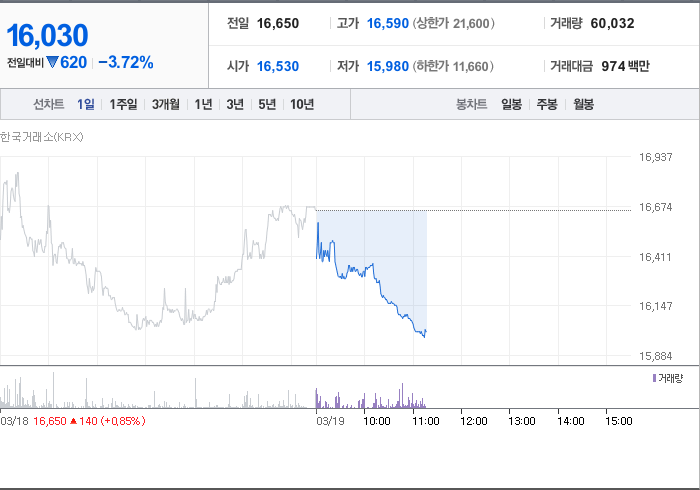
Task: Switch line chart to 1주일
Action: [x=123, y=104]
